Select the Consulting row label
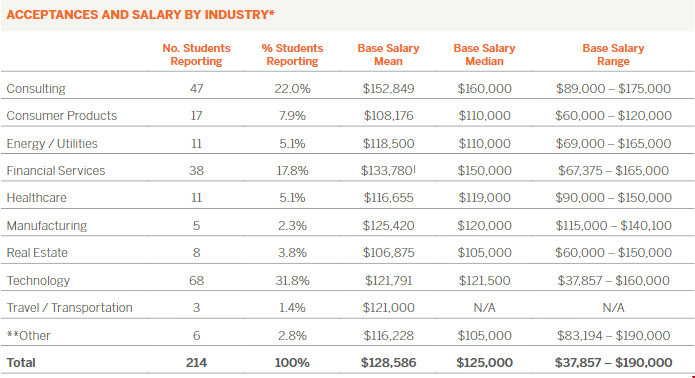Screen dimensions: 695x378 (36, 89)
